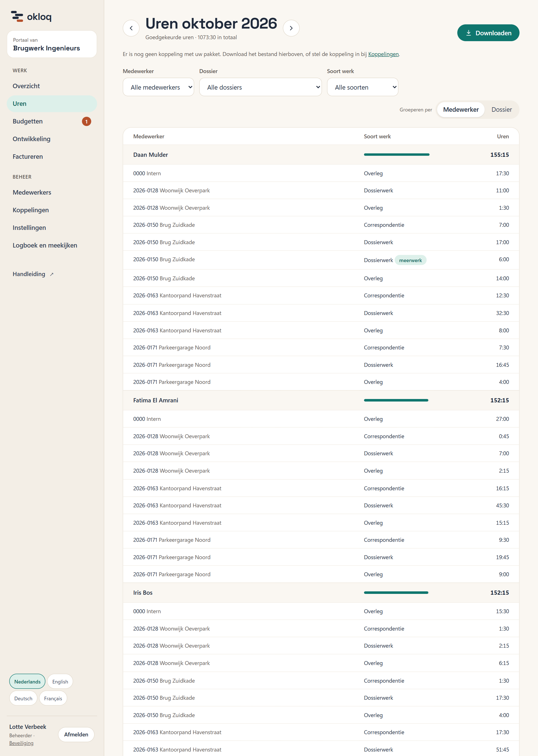
Task: Open Ontwikkeling in the sidebar
Action: coord(52,139)
